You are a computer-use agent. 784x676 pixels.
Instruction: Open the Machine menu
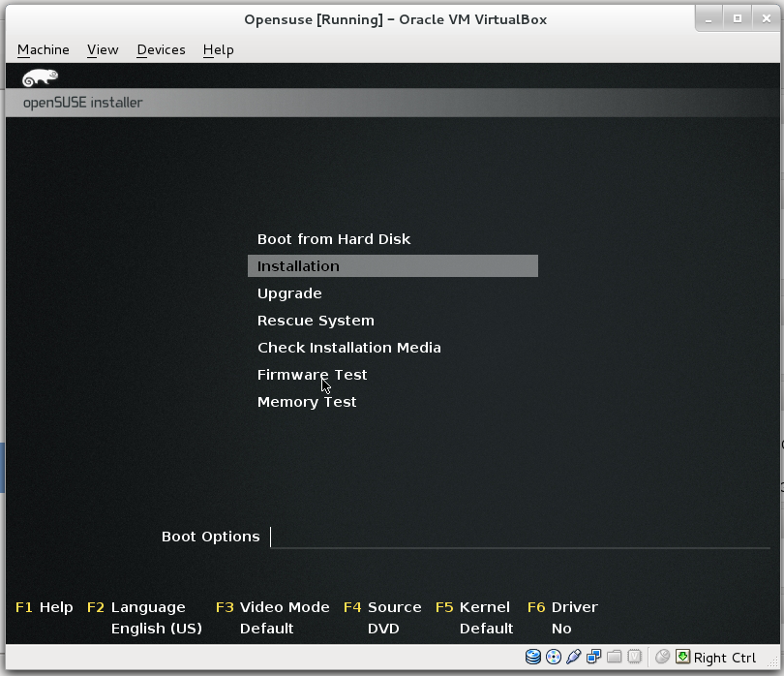point(43,49)
